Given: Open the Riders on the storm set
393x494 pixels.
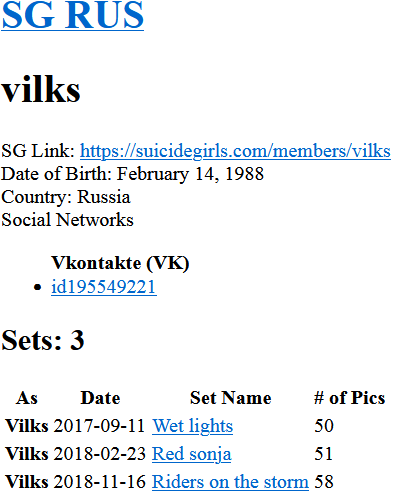Looking at the screenshot, I should click(230, 482).
